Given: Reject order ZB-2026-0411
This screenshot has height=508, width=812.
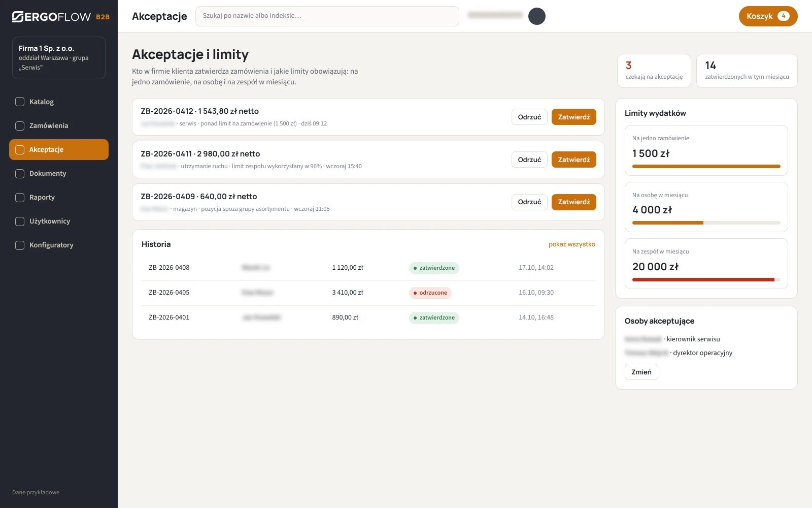Looking at the screenshot, I should [529, 160].
